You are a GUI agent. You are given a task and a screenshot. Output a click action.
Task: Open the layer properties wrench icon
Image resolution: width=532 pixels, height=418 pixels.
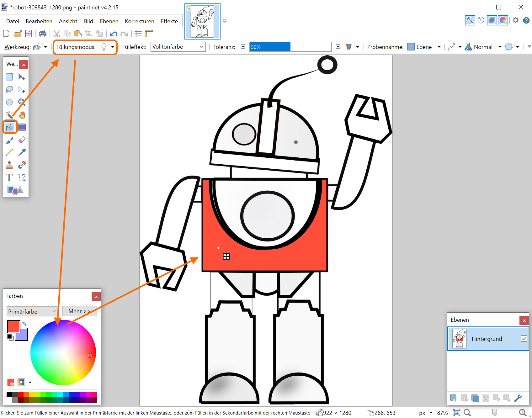click(518, 398)
